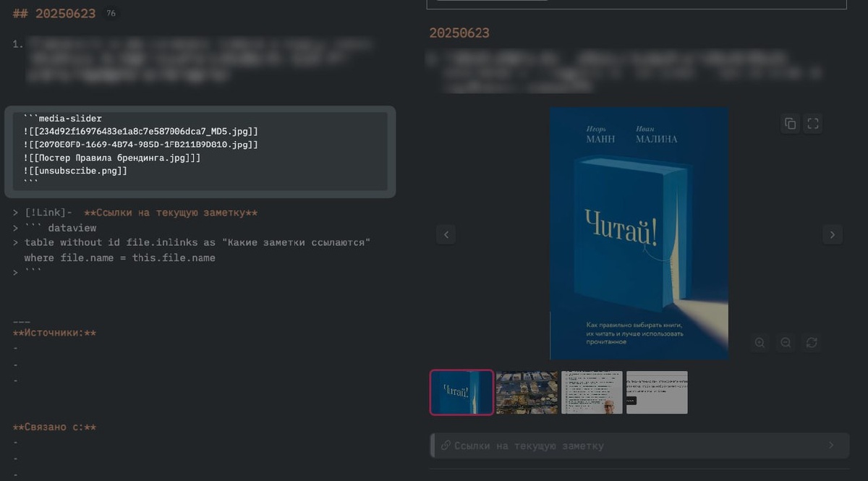Click the 2070E0FD-1669-4B74 jpg embed line
868x481 pixels.
click(x=140, y=145)
